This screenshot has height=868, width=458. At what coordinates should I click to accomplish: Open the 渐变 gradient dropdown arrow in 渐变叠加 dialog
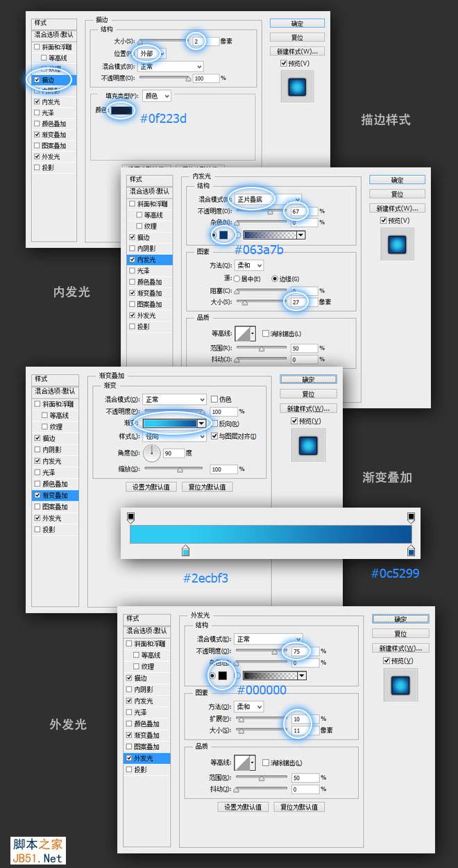(x=202, y=423)
